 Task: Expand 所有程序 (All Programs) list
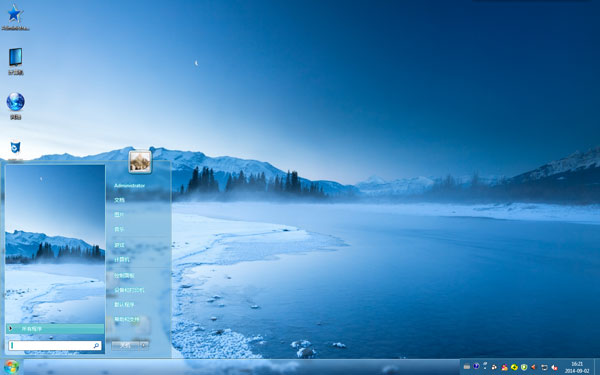click(55, 329)
